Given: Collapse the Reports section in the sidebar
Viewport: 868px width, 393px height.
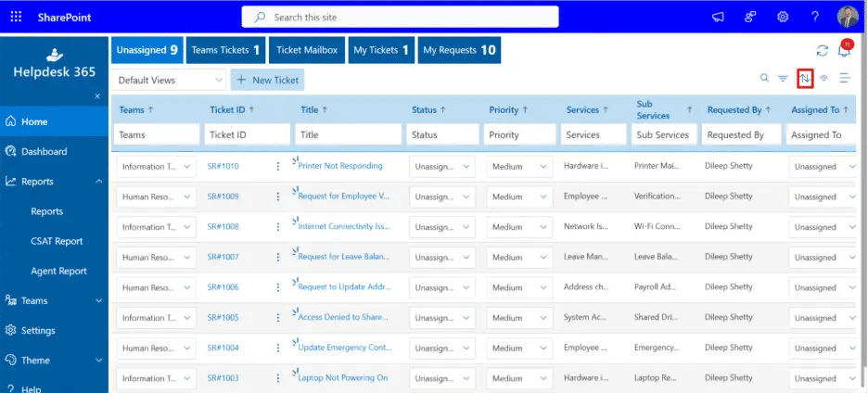Looking at the screenshot, I should [98, 182].
